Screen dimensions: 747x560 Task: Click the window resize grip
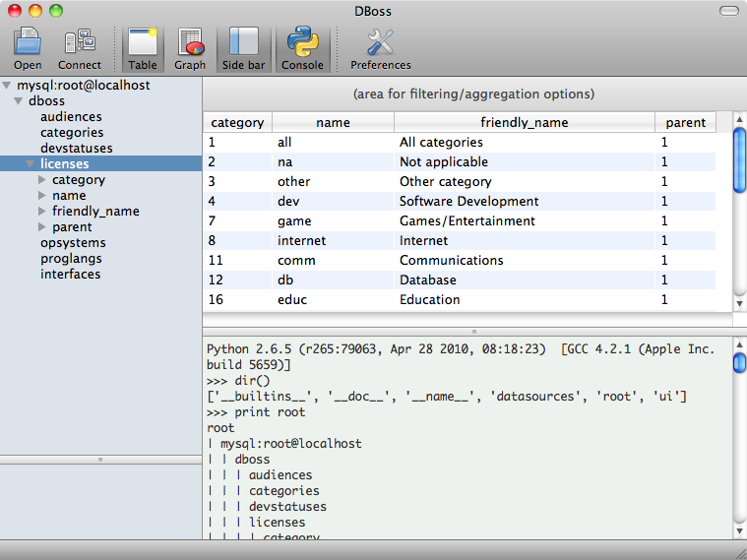741,553
